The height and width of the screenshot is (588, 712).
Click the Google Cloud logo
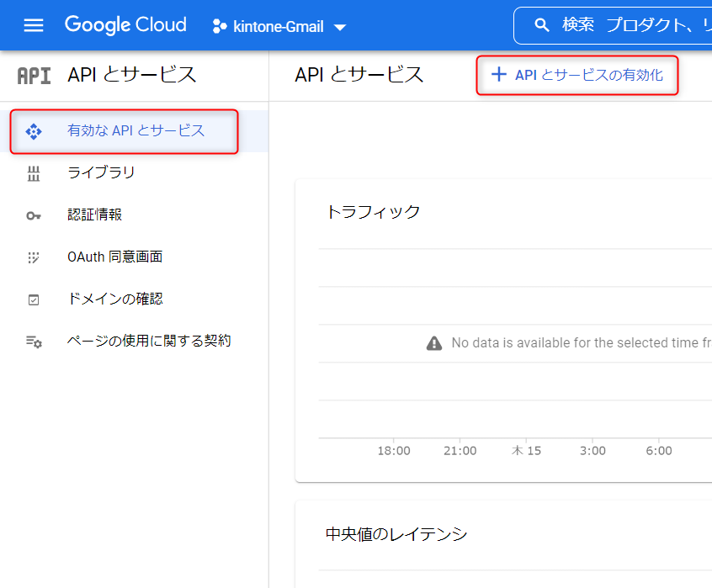click(125, 25)
